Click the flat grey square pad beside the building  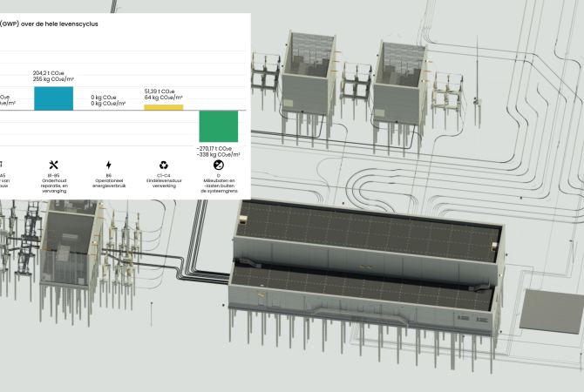click(551, 312)
